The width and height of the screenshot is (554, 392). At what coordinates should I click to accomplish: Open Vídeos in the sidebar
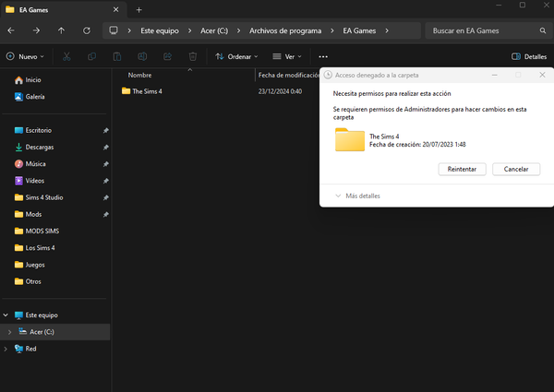(29, 181)
